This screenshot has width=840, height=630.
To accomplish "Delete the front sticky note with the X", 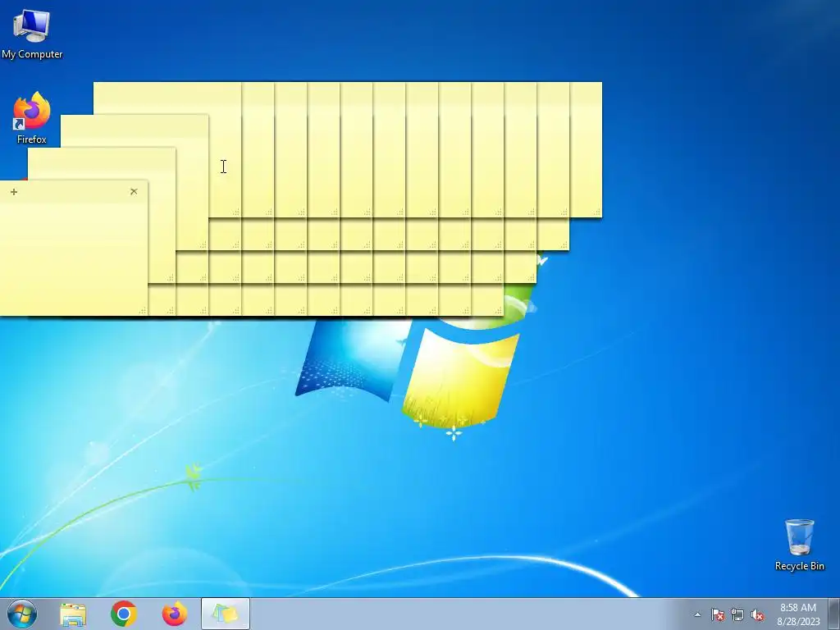I will [134, 191].
